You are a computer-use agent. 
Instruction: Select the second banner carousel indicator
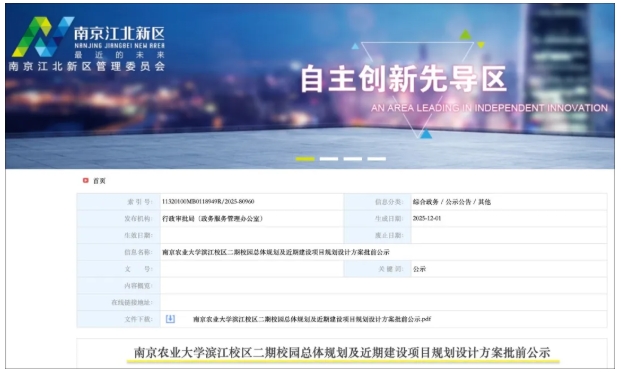point(329,159)
